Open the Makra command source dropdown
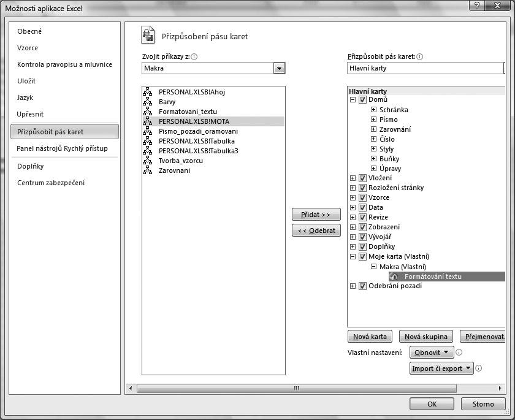515x420 pixels. click(279, 68)
